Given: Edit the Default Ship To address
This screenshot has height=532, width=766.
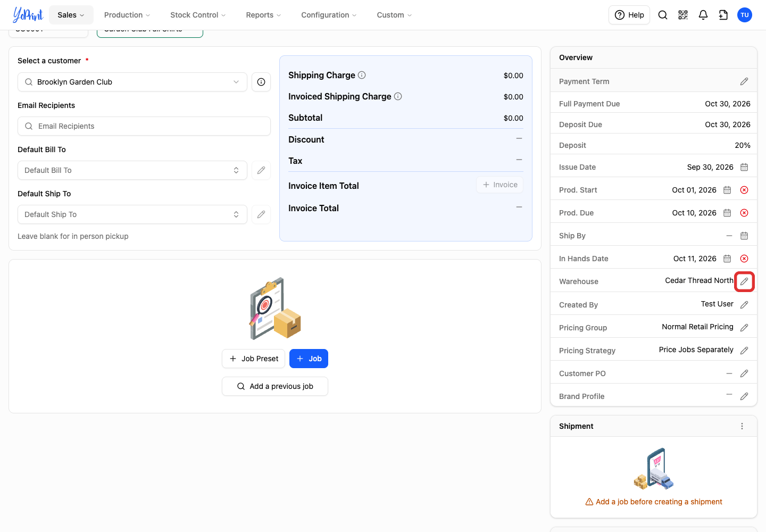Looking at the screenshot, I should 261,214.
